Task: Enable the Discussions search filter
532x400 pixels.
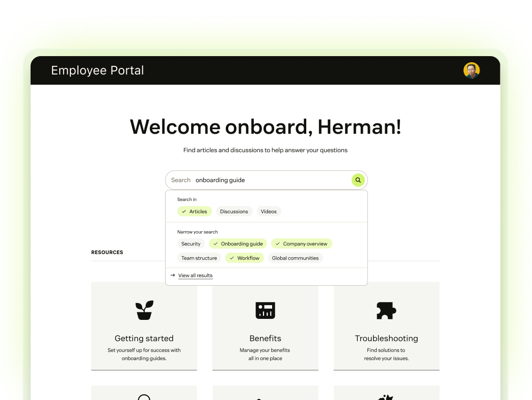Action: point(234,211)
